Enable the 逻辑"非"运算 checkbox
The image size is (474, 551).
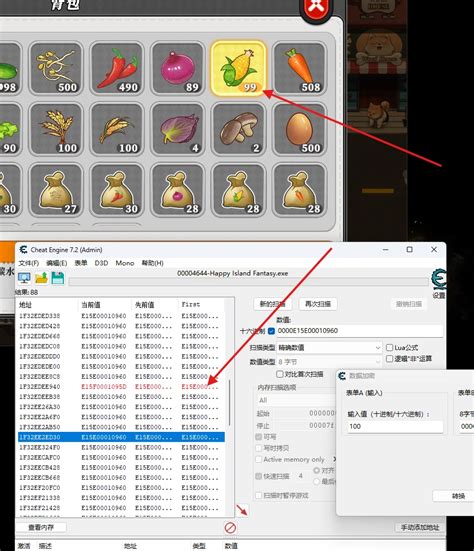point(389,359)
